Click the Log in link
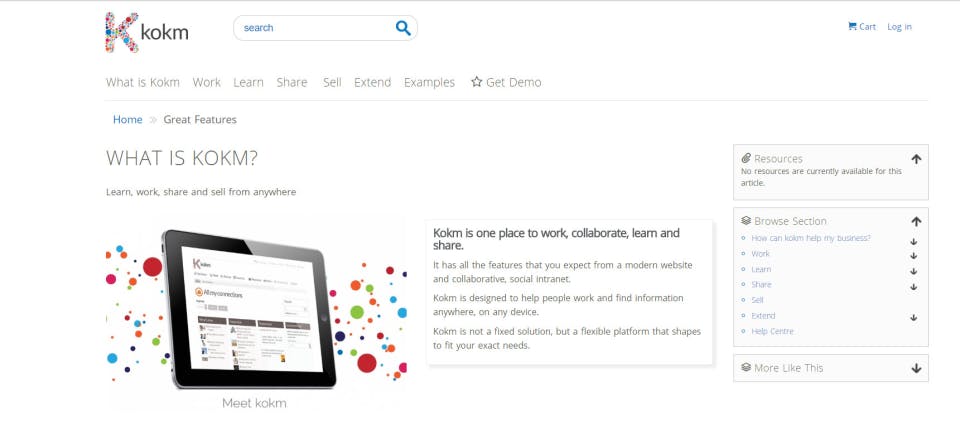 [x=899, y=27]
